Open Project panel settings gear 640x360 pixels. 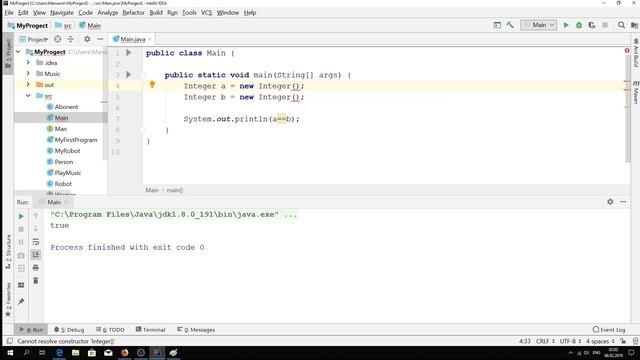tap(87, 39)
